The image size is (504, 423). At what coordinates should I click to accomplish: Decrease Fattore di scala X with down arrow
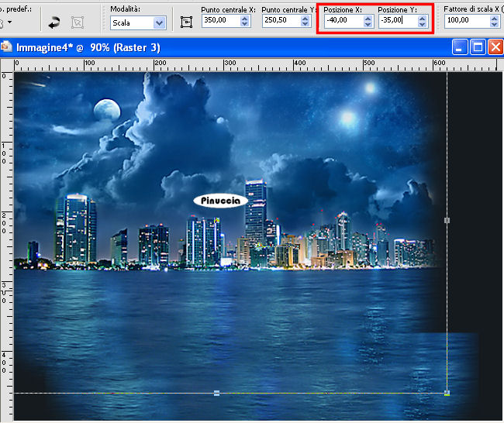[x=495, y=25]
